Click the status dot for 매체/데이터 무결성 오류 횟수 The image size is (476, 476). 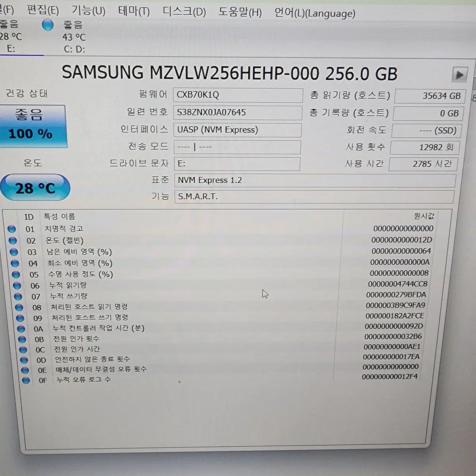[x=25, y=370]
